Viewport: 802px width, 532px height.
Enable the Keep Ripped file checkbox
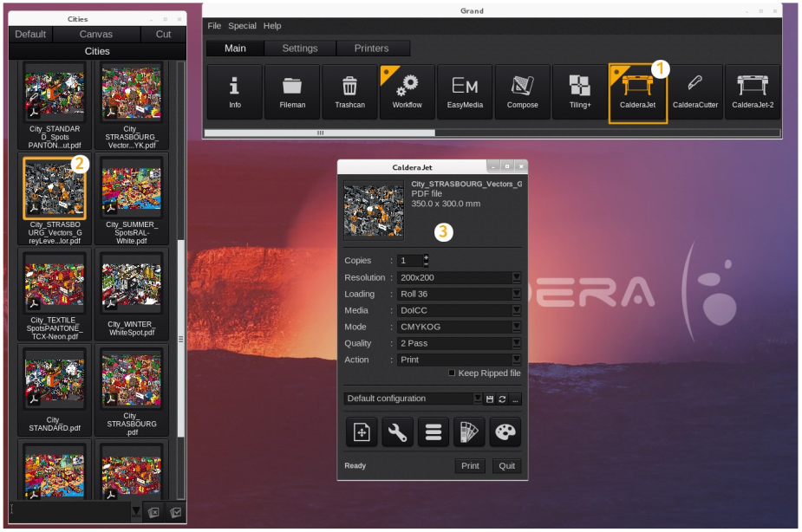(x=452, y=373)
